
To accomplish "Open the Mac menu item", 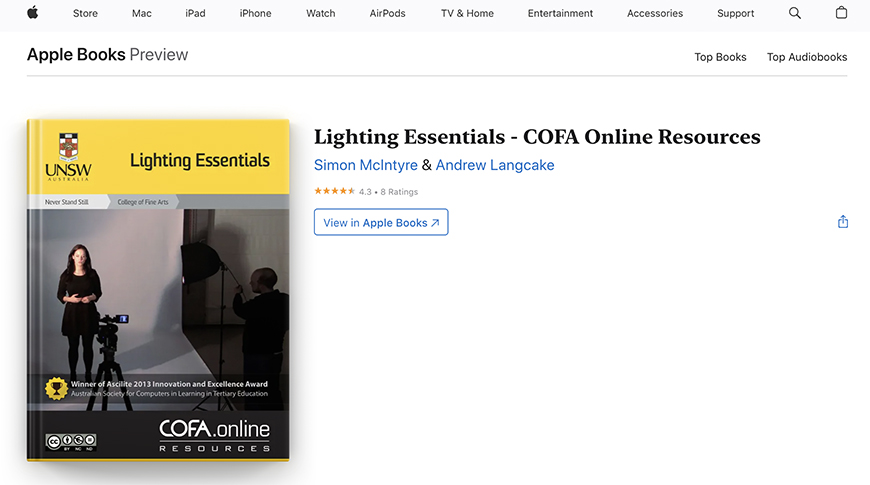I will pos(141,13).
